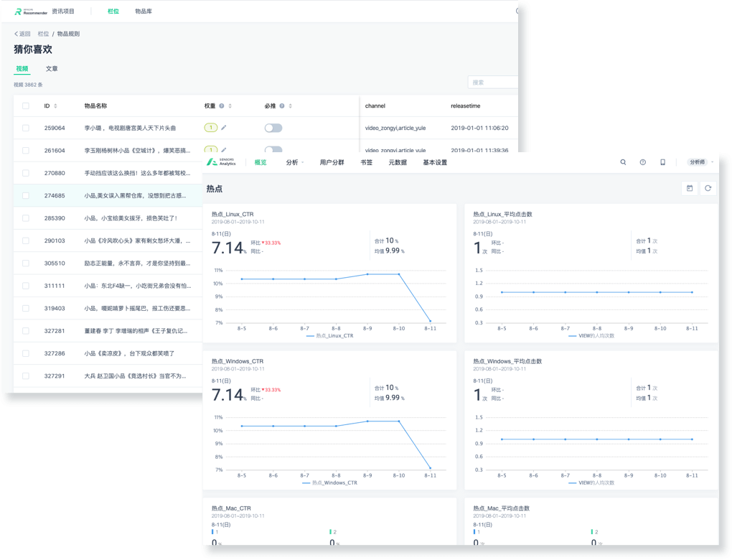The width and height of the screenshot is (732, 560).
Task: Expand the 分析 dropdown menu
Action: pos(294,162)
